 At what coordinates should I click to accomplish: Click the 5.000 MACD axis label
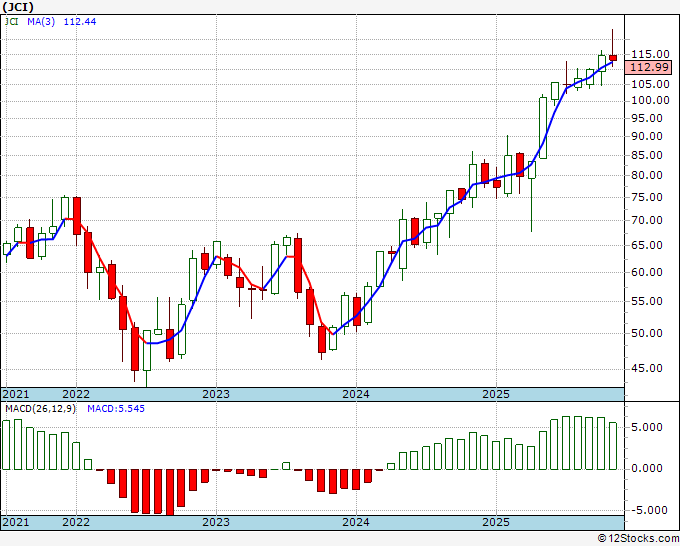pos(647,427)
